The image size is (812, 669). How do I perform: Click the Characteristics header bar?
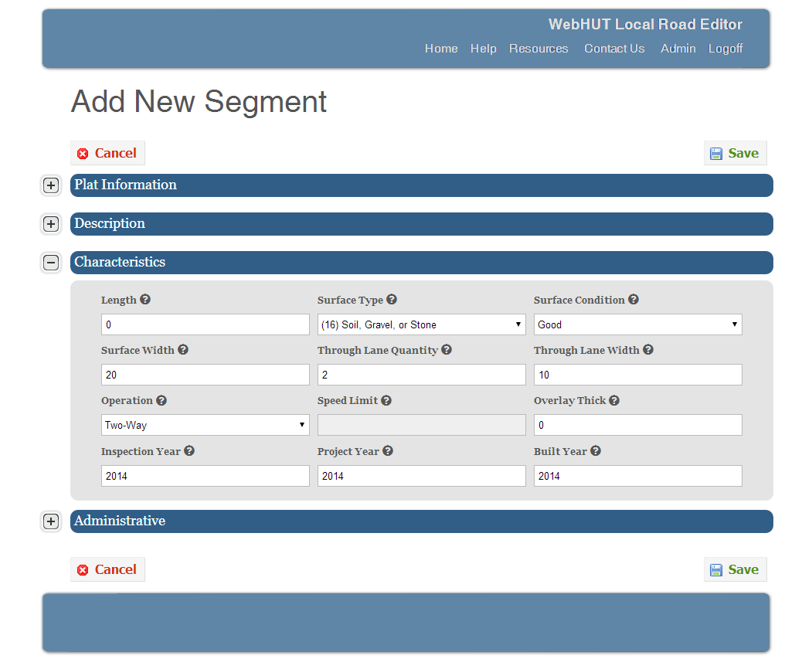point(422,263)
